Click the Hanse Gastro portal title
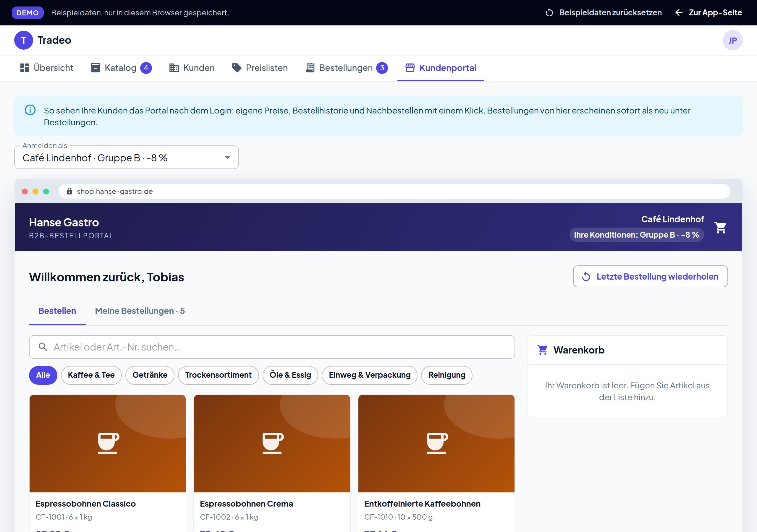This screenshot has width=757, height=532. 64,223
